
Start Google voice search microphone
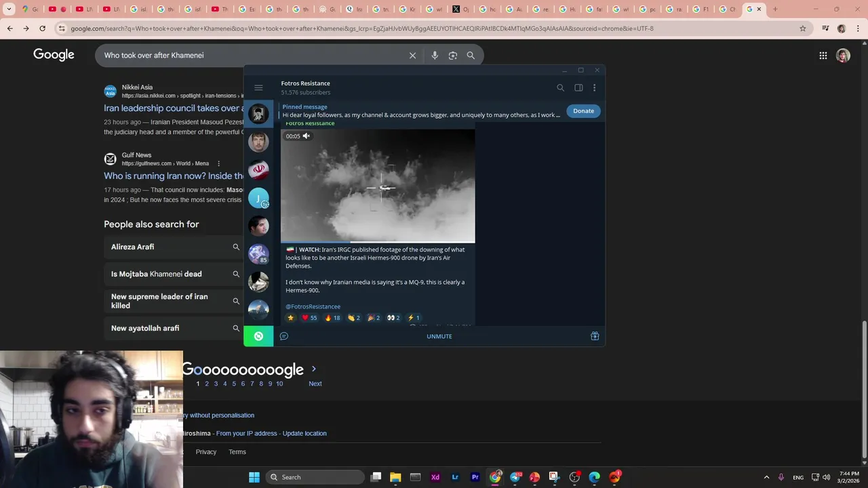click(435, 56)
